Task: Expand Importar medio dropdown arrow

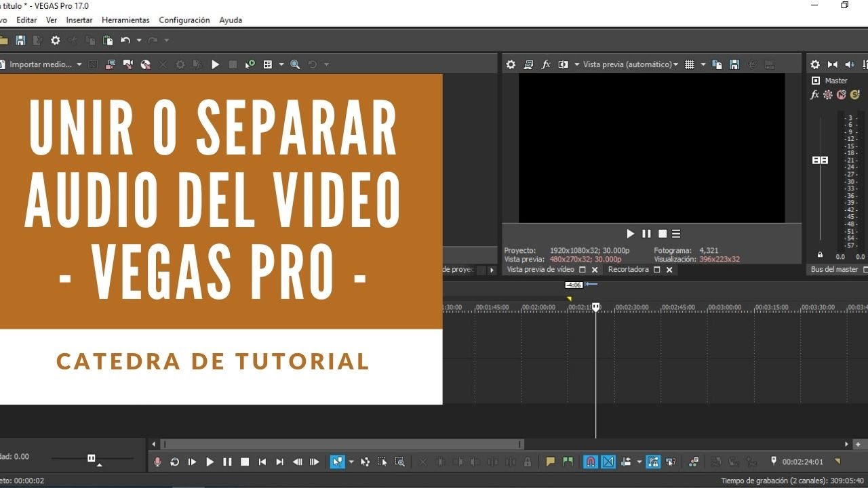Action: coord(79,64)
